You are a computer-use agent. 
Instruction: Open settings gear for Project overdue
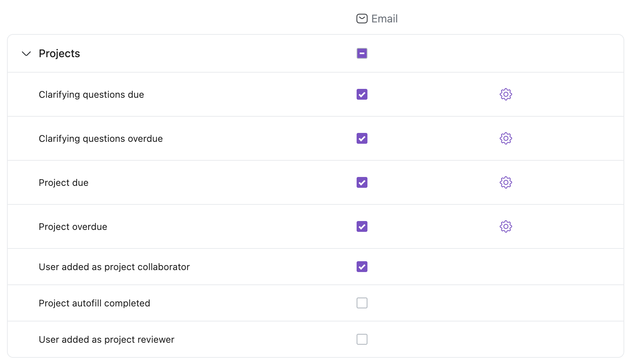tap(506, 226)
